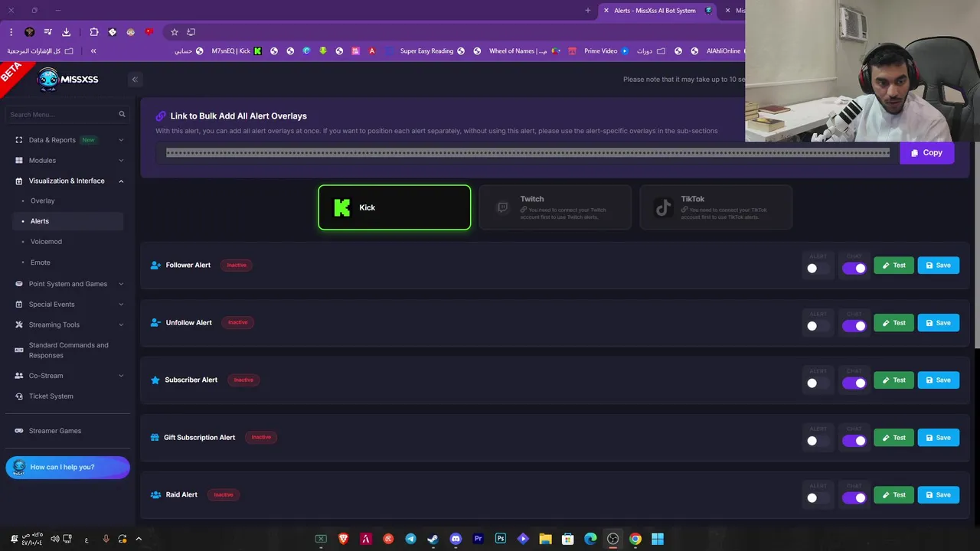Enable the Unfollow Alert ALERT toggle

tap(818, 326)
